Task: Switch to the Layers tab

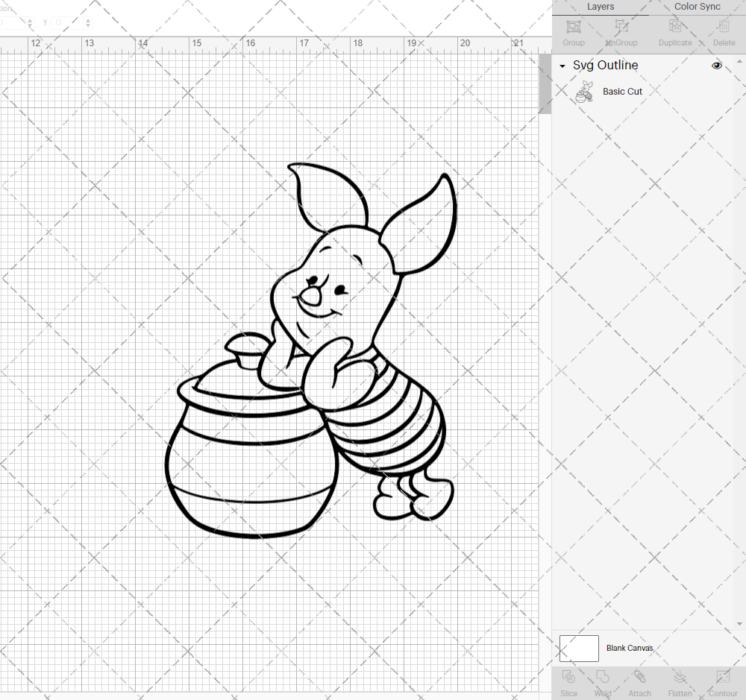Action: [601, 7]
